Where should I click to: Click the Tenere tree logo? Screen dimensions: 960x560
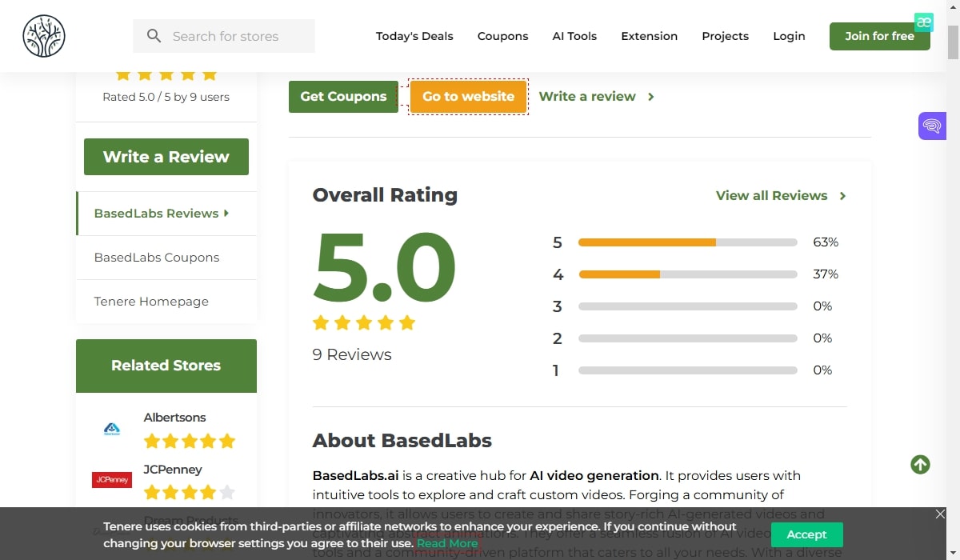44,36
